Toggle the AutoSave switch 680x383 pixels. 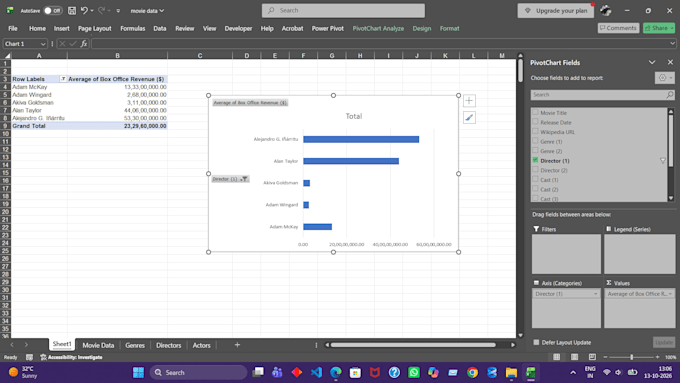point(52,10)
